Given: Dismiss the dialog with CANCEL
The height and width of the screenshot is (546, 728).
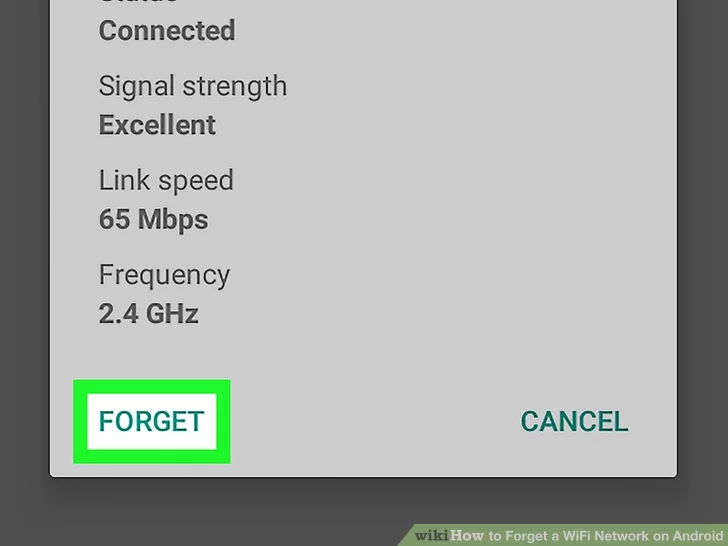Looking at the screenshot, I should coord(574,422).
